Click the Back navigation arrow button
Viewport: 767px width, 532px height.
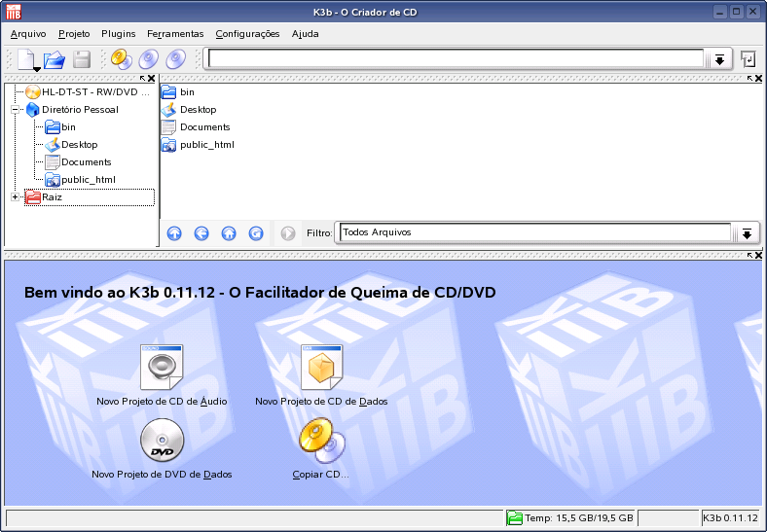[201, 233]
